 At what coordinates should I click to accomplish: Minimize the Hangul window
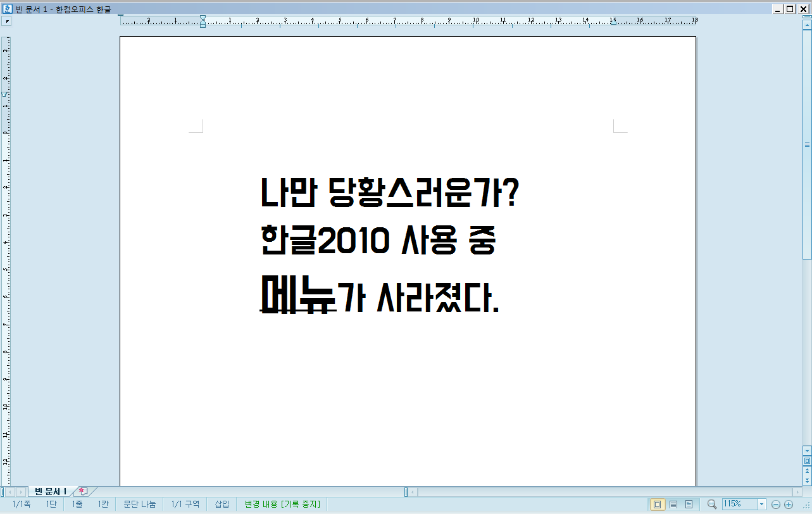point(778,9)
